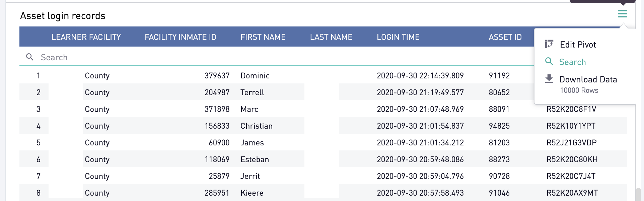Click the green Search magnifier icon

(x=549, y=61)
